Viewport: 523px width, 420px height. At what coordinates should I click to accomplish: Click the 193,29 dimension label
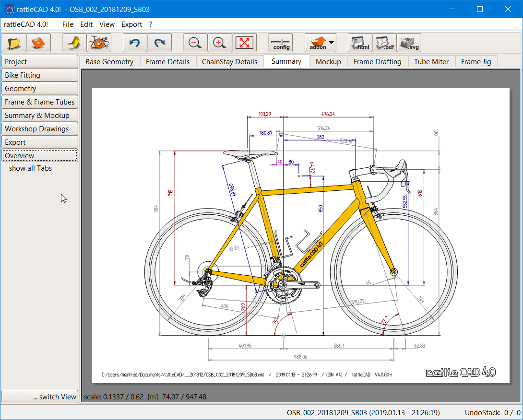[x=265, y=114]
